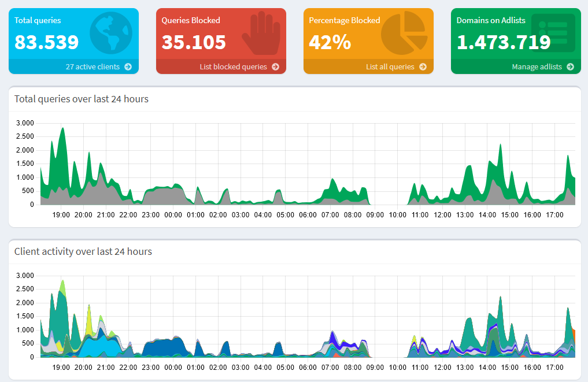Click the pie chart icon in Percentage Blocked card
Image resolution: width=588 pixels, height=382 pixels.
point(404,33)
